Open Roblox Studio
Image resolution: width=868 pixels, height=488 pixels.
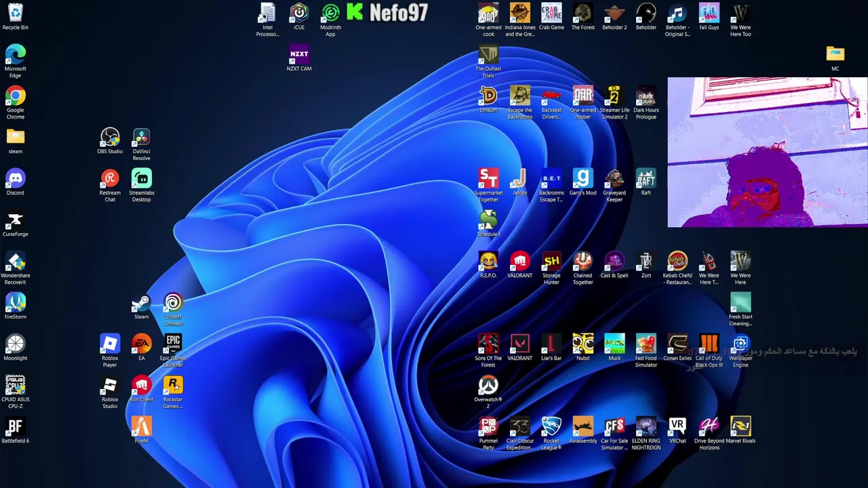110,392
